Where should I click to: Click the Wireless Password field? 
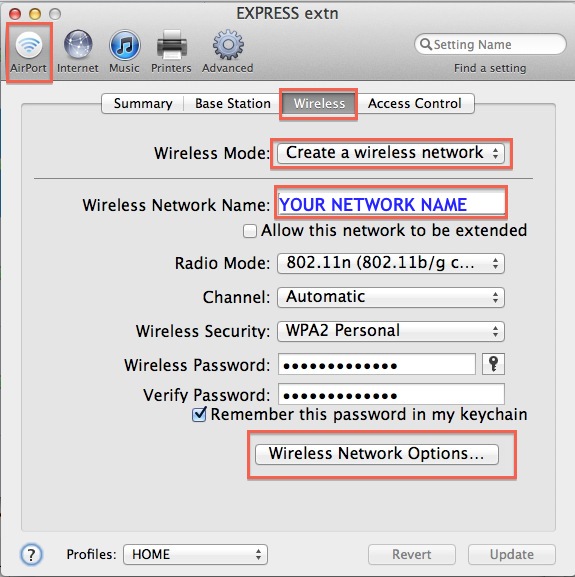click(x=377, y=364)
